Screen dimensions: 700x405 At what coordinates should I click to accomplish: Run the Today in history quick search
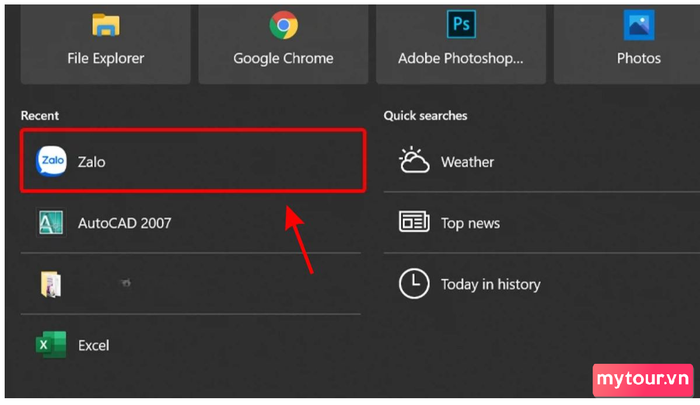pyautogui.click(x=542, y=284)
